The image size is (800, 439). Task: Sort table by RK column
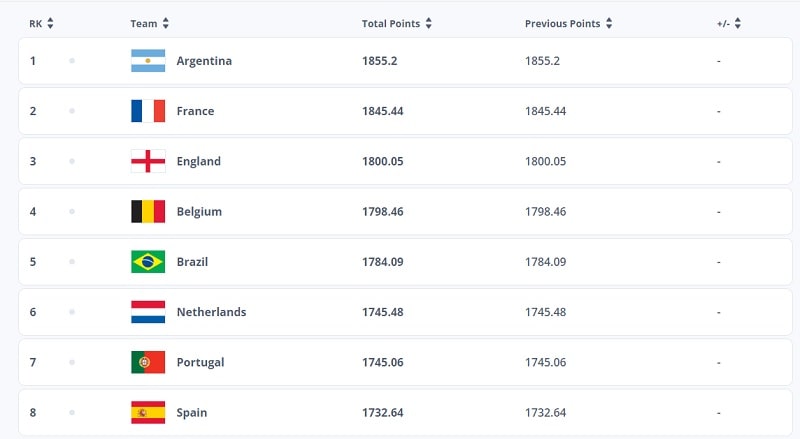pyautogui.click(x=50, y=23)
